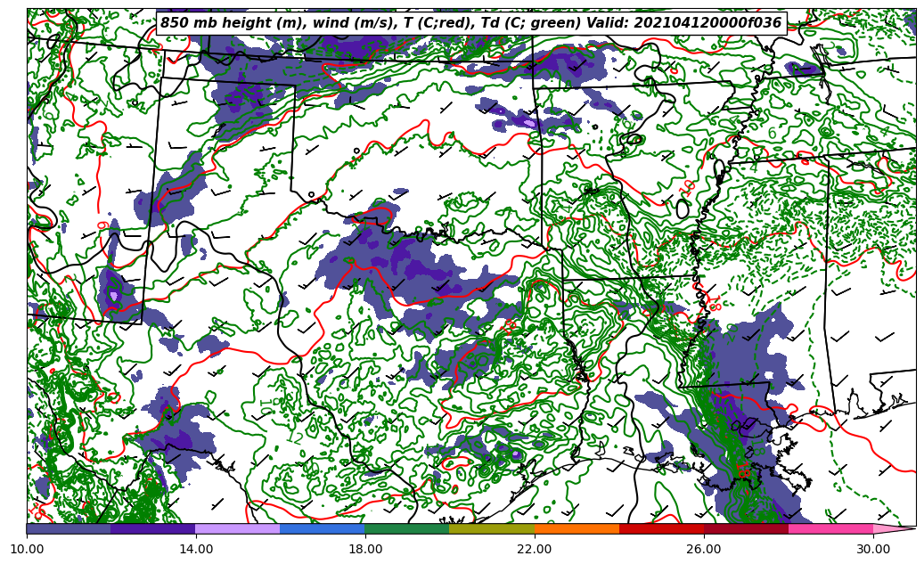924x564 pixels.
Task: Click the pink arrow tip of colorbar
Action: (x=895, y=528)
